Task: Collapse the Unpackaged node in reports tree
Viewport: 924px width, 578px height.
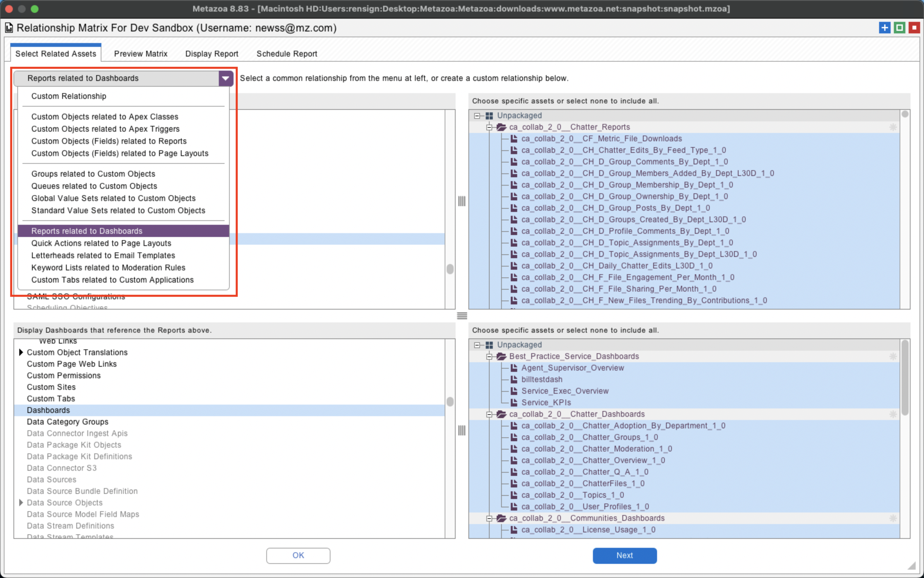Action: coord(477,116)
